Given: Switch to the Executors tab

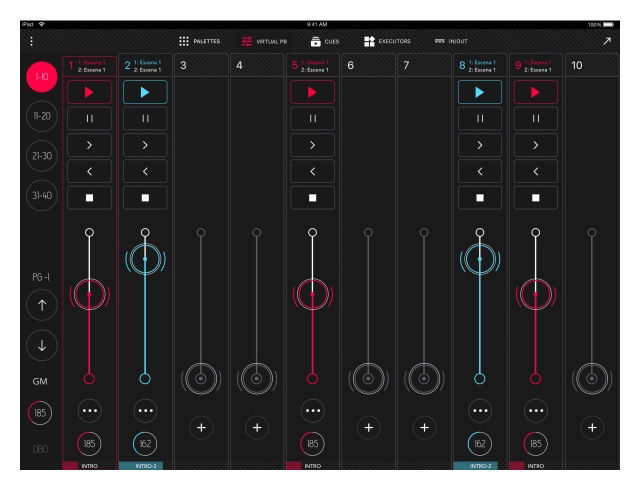Looking at the screenshot, I should click(x=387, y=41).
